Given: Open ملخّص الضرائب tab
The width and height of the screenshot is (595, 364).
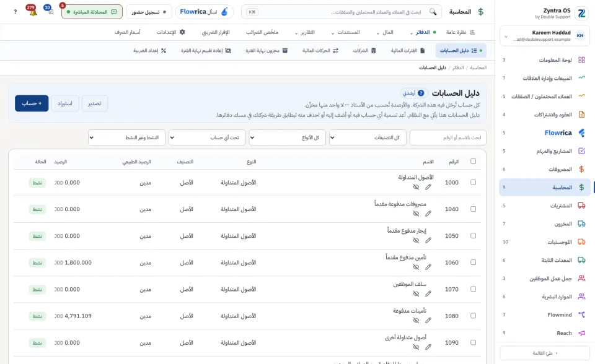Looking at the screenshot, I should (x=262, y=32).
